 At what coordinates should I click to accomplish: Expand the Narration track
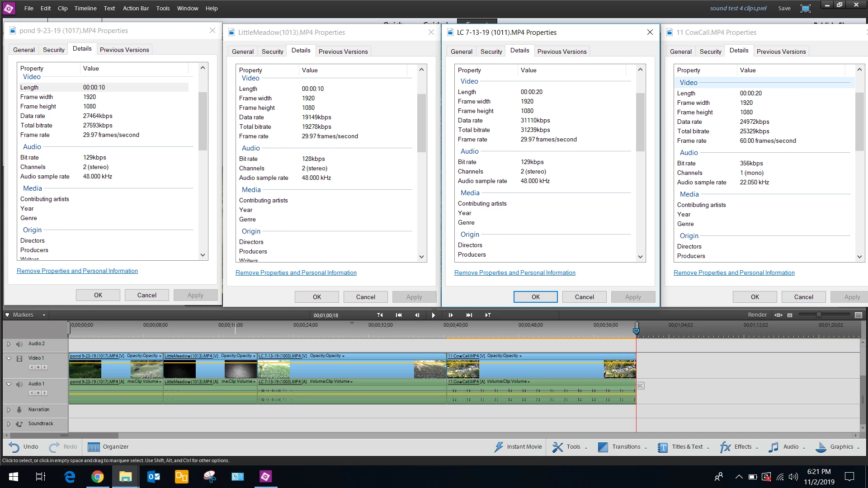point(9,410)
